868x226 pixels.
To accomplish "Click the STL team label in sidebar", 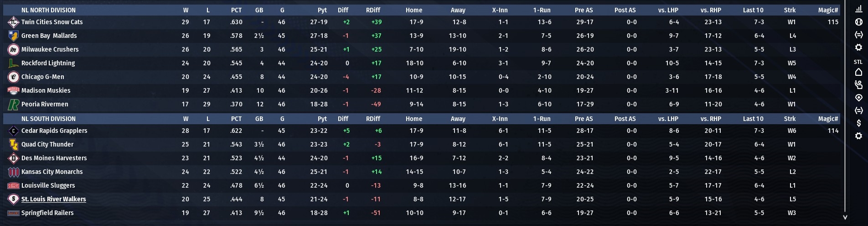I will click(x=858, y=62).
